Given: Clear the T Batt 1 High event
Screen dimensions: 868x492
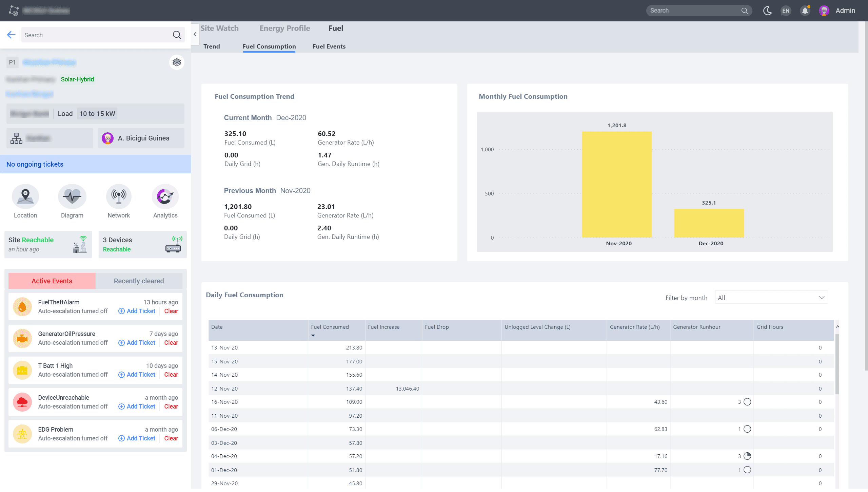Looking at the screenshot, I should [x=171, y=375].
